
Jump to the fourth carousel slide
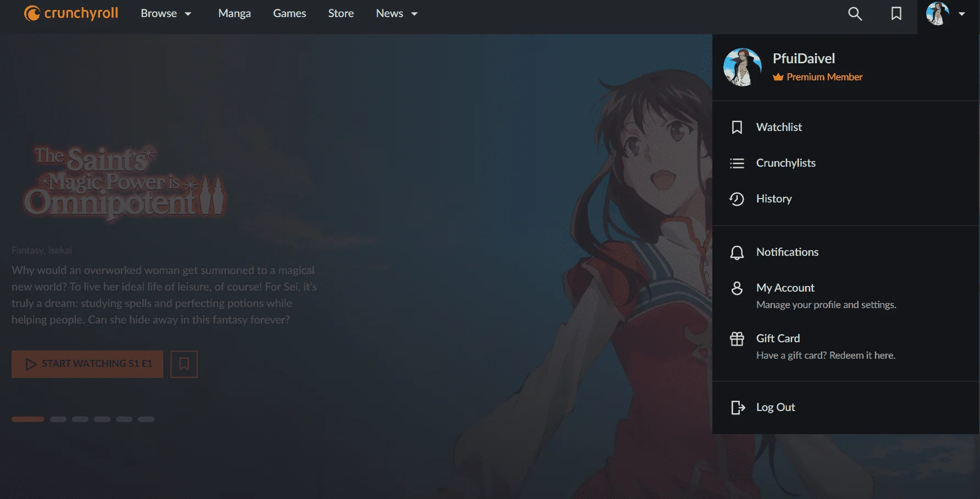[x=102, y=419]
